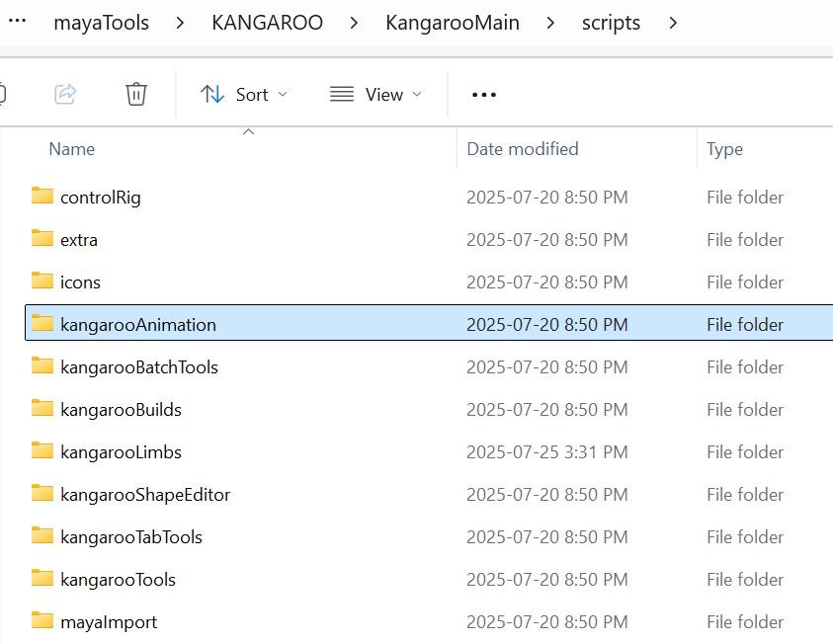Select the kangarooLimbs folder name
This screenshot has height=644, width=833.
[x=121, y=452]
